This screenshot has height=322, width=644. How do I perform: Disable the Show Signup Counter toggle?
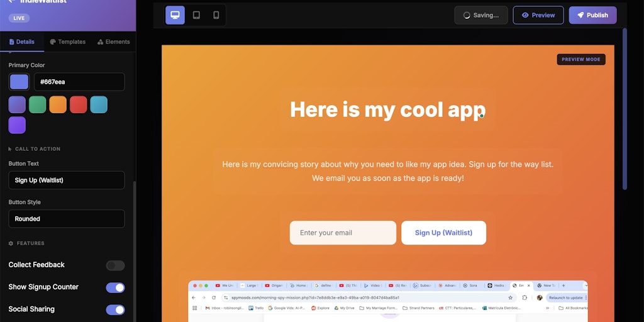pos(115,287)
